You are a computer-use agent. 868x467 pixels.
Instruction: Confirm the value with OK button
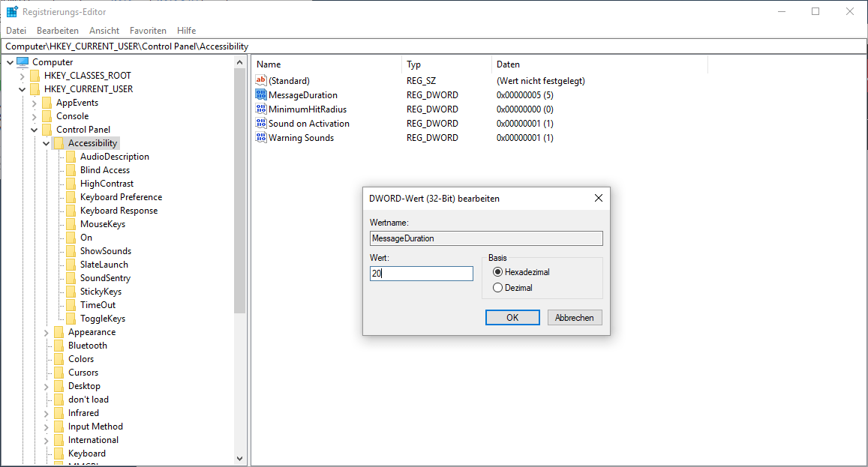pos(512,318)
